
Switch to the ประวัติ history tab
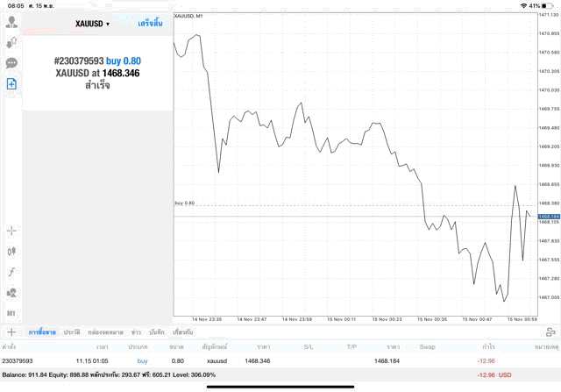[x=72, y=332]
